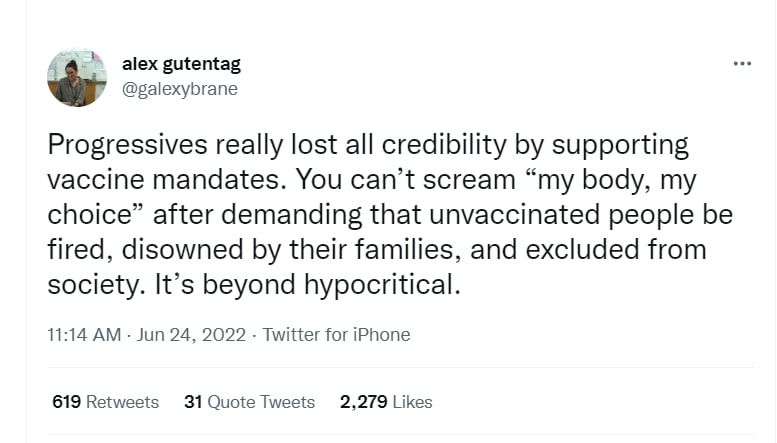Viewport: 777px width, 443px height.
Task: Open the three-dot more options menu
Action: 741,64
